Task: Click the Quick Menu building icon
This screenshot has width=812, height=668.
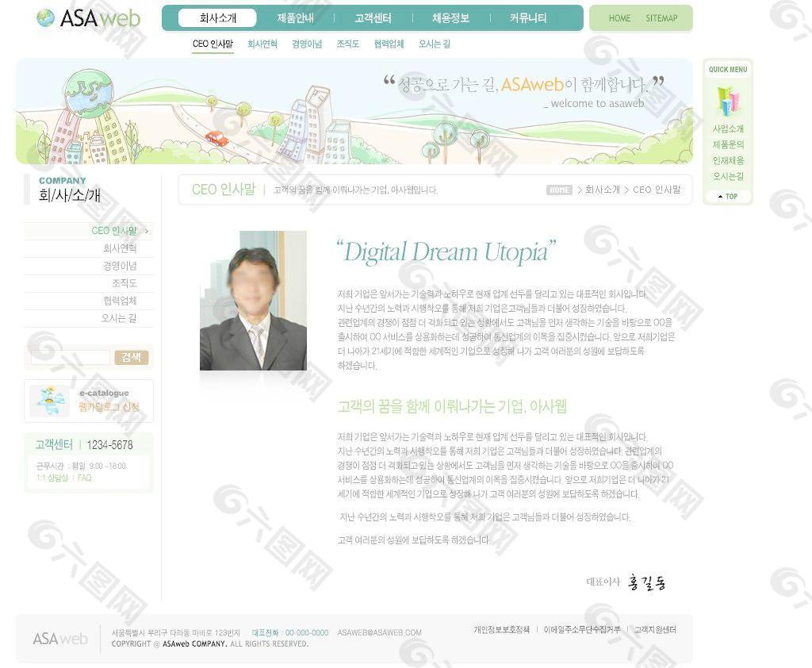Action: [x=727, y=100]
